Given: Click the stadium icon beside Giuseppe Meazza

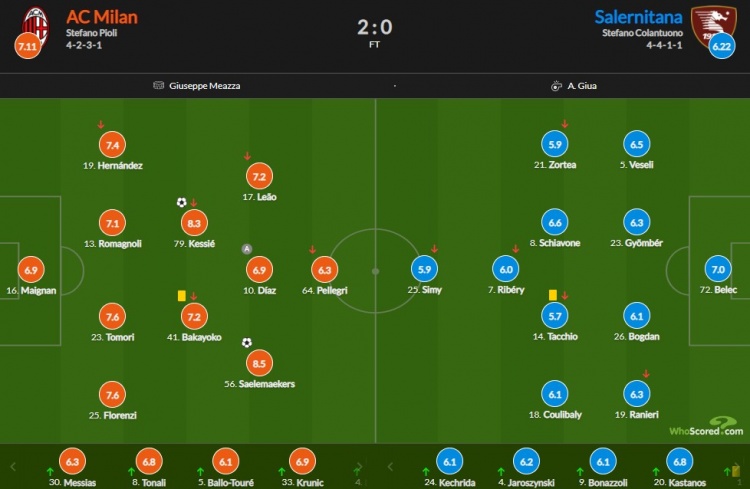Looking at the screenshot, I should (158, 85).
